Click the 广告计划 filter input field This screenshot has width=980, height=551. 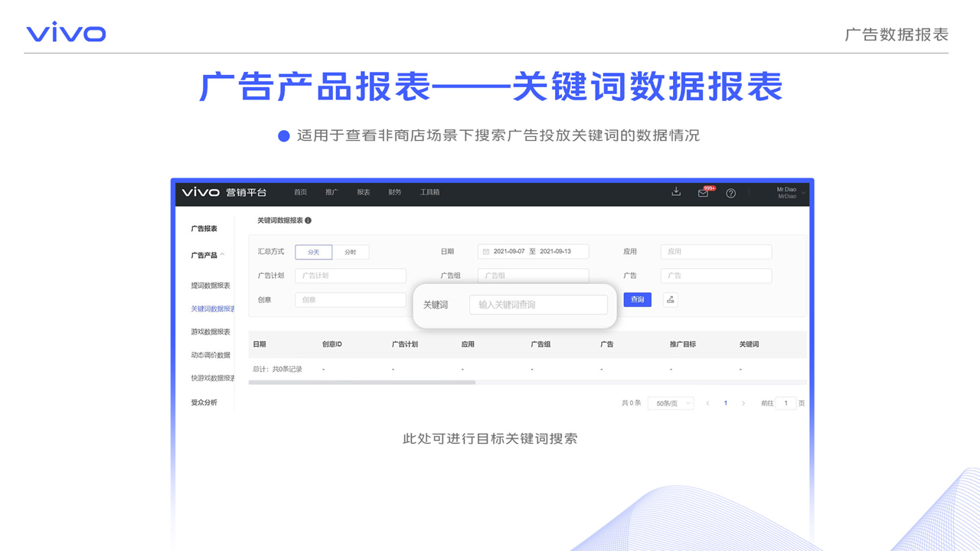pos(350,275)
